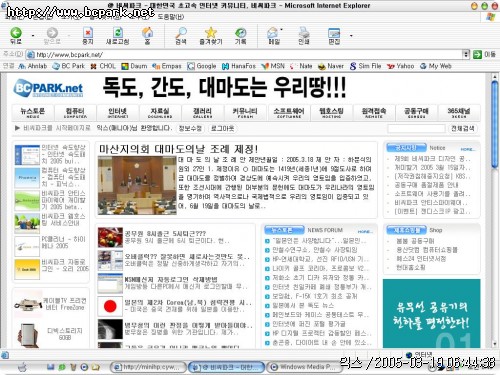Open the Edit button dropdown arrow
The image size is (500, 375).
point(351,35)
